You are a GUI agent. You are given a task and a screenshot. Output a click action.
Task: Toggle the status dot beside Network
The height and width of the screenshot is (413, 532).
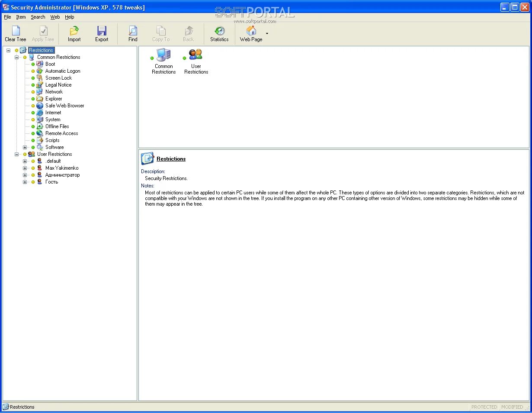click(x=33, y=92)
